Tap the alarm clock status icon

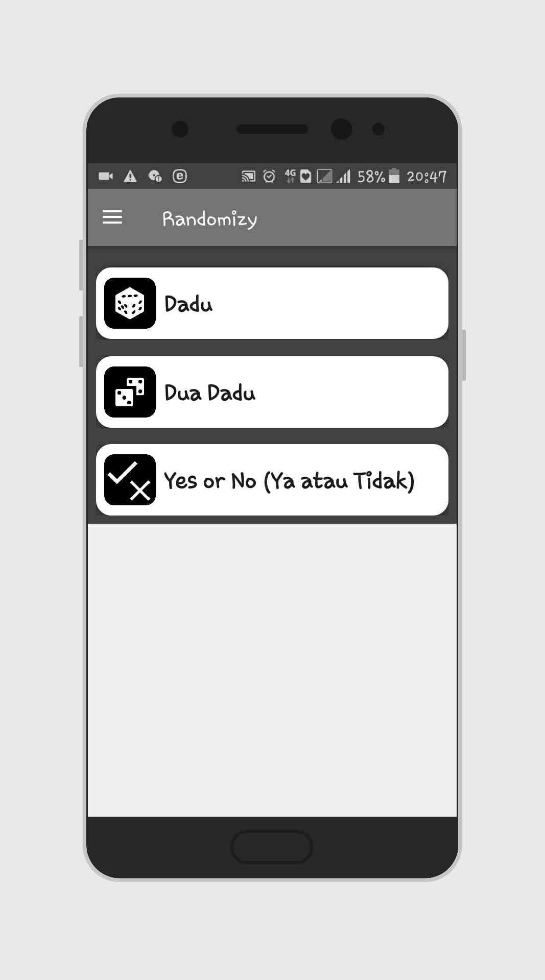pyautogui.click(x=269, y=177)
